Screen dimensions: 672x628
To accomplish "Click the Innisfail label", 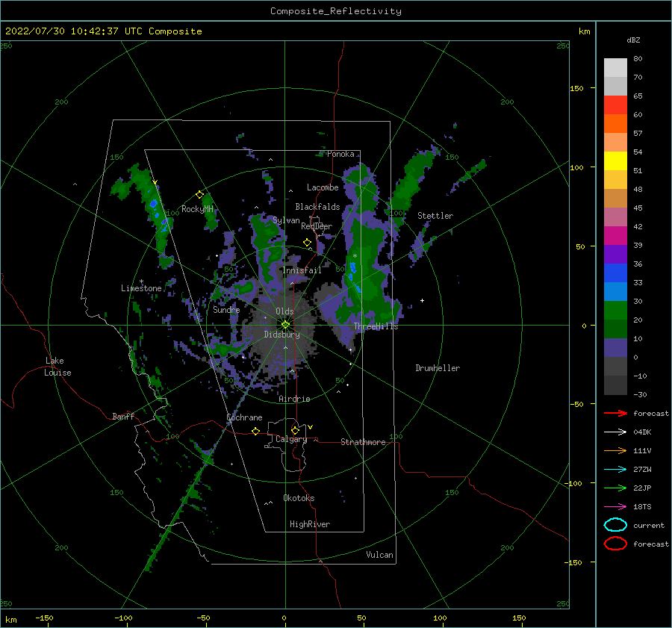I will coord(302,270).
